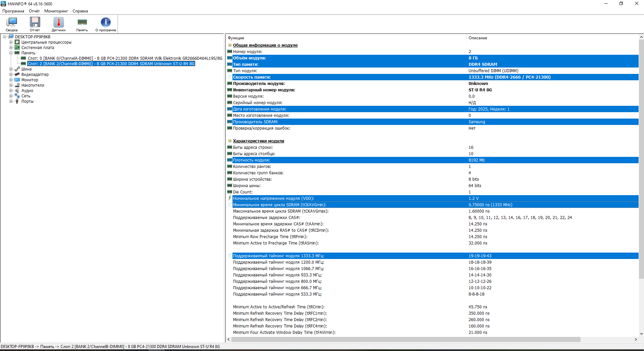The height and width of the screenshot is (351, 644).
Task: Click the Шина bus icon in tree
Action: click(x=17, y=69)
